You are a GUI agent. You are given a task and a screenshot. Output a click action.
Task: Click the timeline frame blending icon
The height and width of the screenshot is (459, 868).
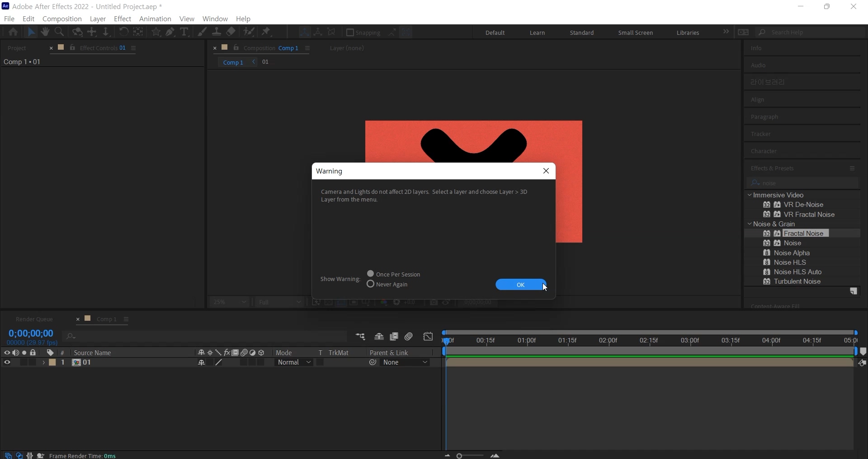point(394,337)
